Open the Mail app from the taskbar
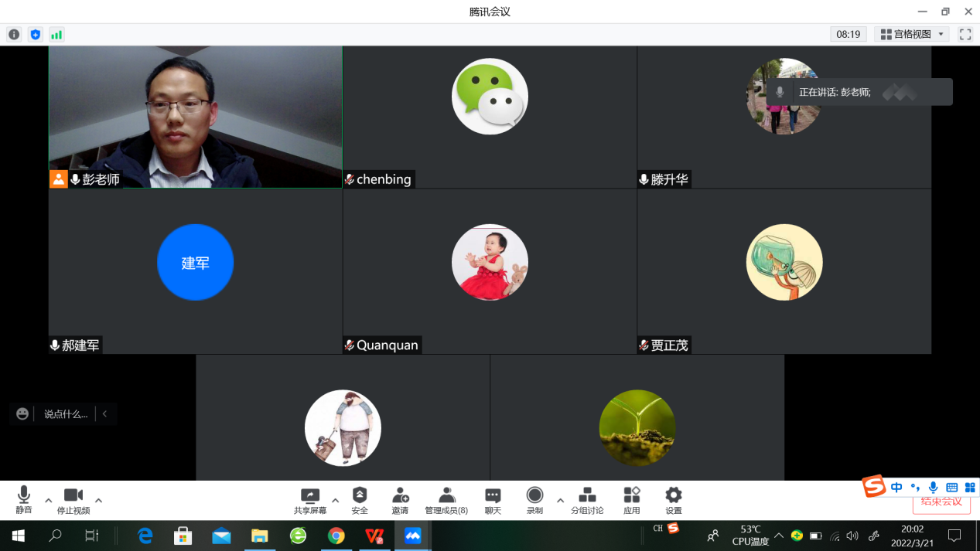980x551 pixels. coord(221,536)
